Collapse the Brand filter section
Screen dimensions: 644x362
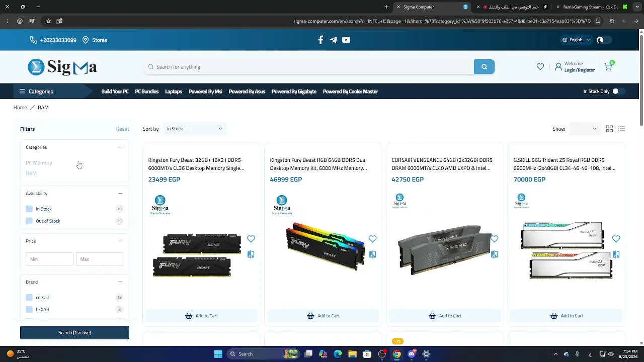[x=120, y=282]
